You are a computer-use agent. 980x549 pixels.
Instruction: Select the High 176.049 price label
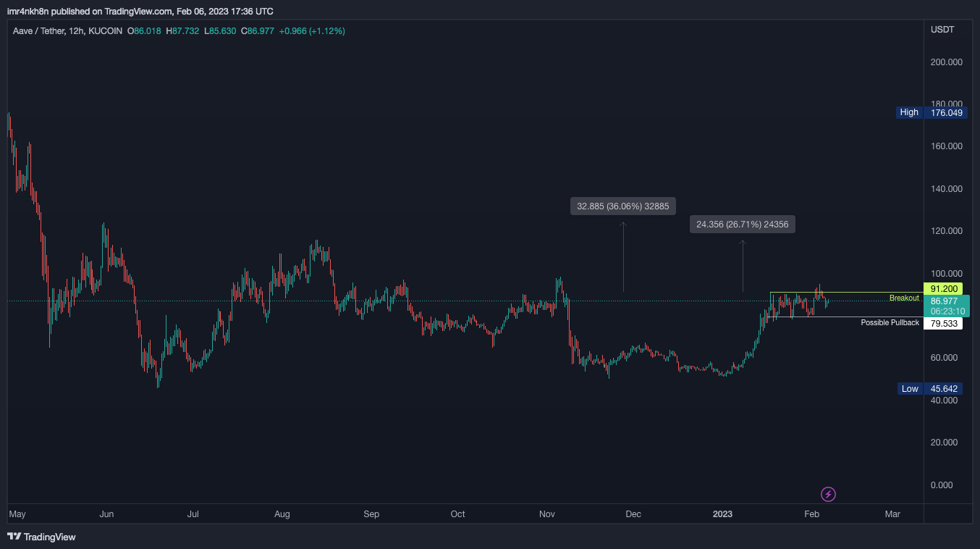pyautogui.click(x=932, y=112)
